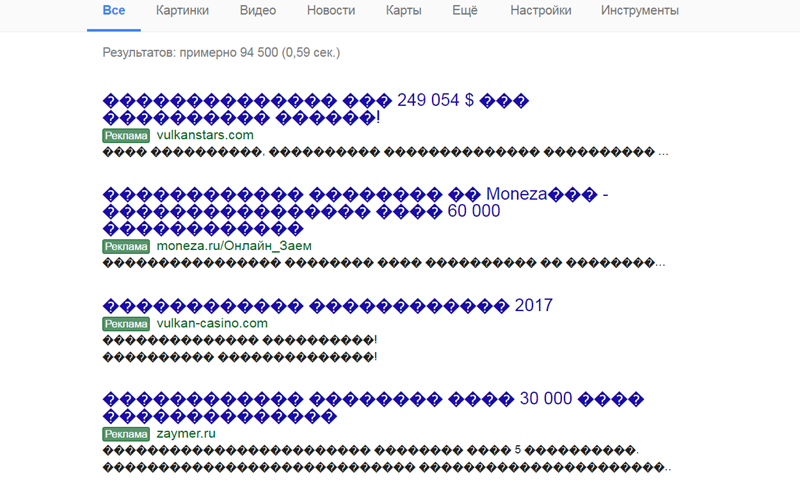The image size is (800, 488).
Task: Open the ad headline containing 30 000
Action: 373,407
